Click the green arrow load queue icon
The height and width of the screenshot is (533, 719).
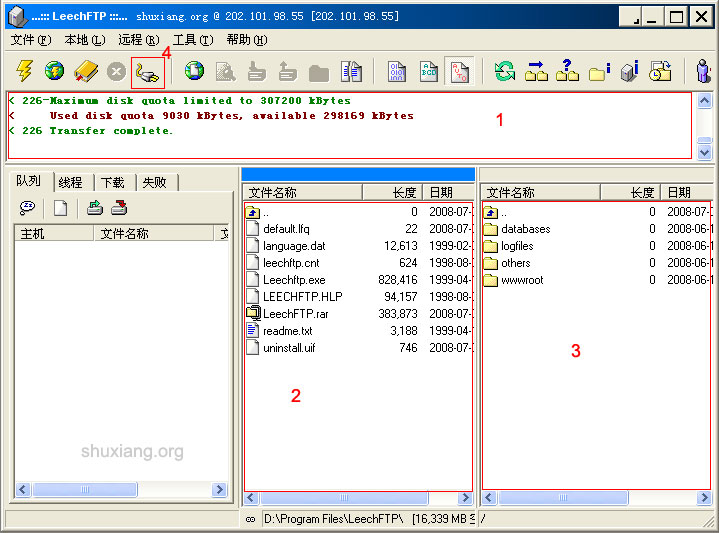[x=95, y=208]
